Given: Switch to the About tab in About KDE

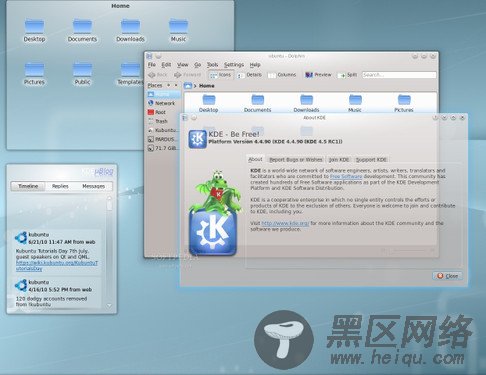Looking at the screenshot, I should [x=255, y=159].
